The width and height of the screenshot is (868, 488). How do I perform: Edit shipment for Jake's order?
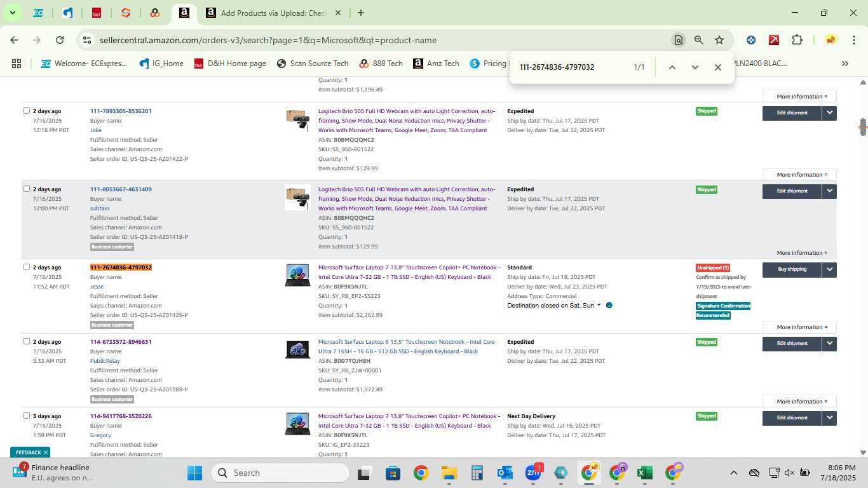[792, 113]
